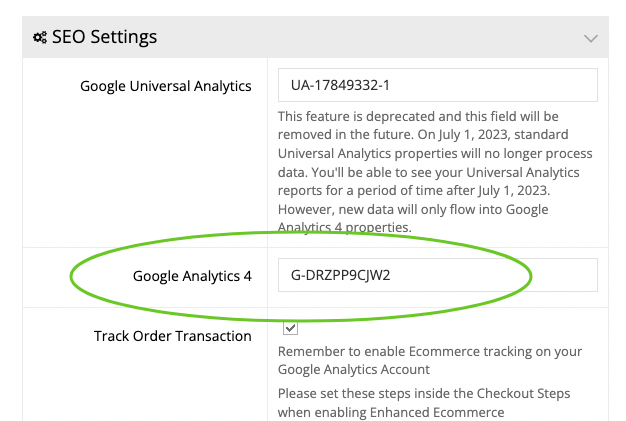Image resolution: width=626 pixels, height=421 pixels.
Task: Click into the Google Analytics 4 field
Action: pyautogui.click(x=437, y=276)
